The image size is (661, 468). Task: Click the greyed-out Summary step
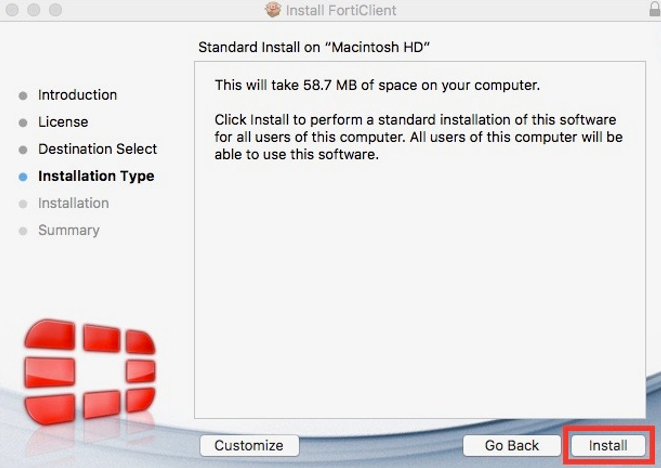click(x=68, y=230)
